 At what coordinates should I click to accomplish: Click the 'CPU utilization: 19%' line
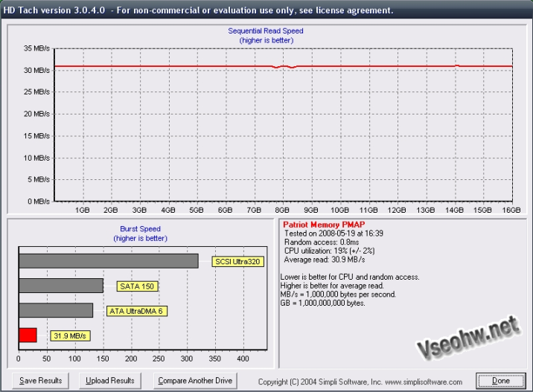329,251
